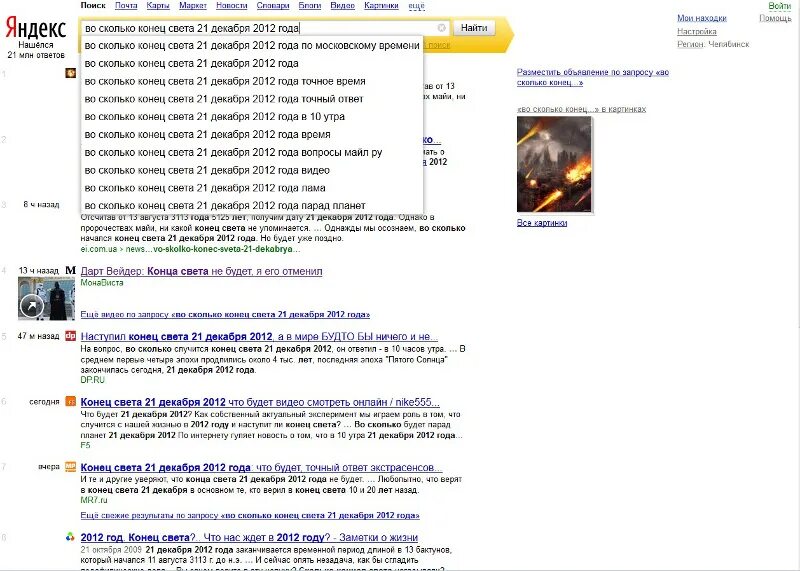
Task: Click the dp favicon beside result five
Action: (70, 336)
